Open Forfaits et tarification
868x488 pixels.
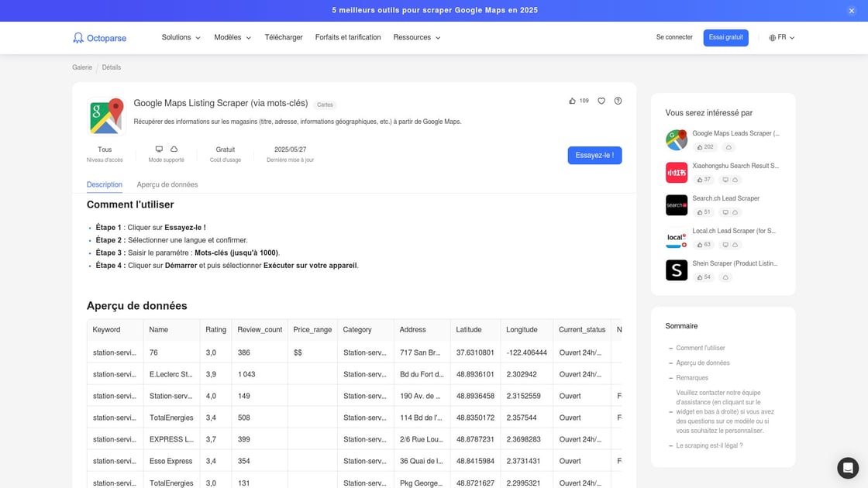(348, 38)
